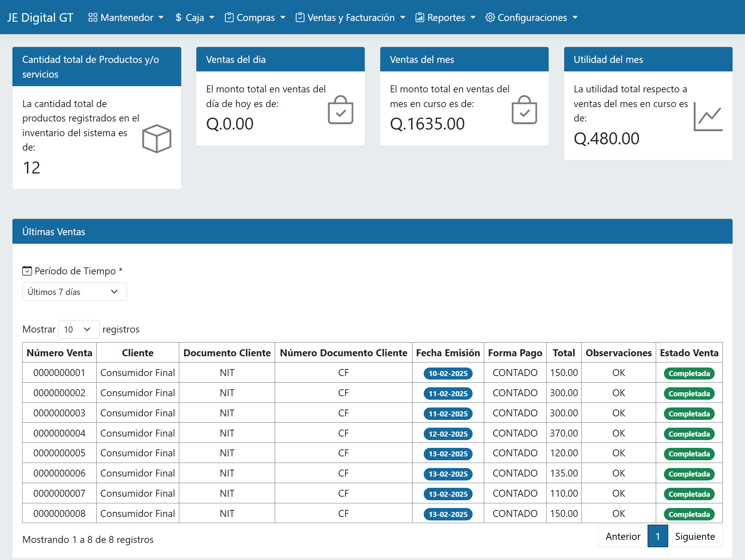Click the shopping bag icon in Ventas del dia
The image size is (745, 560).
coord(340,110)
